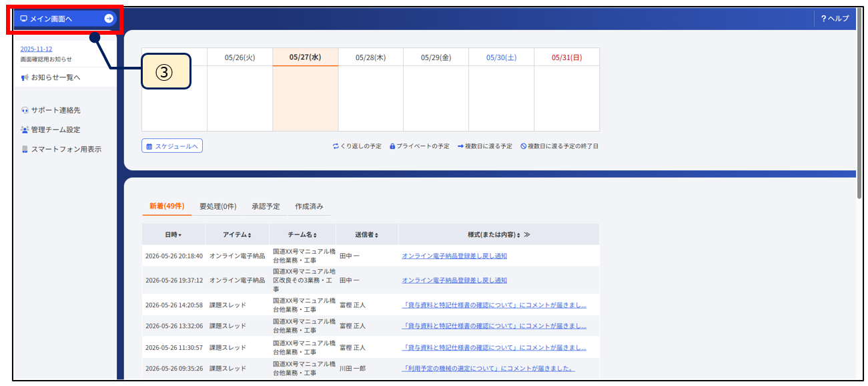Image resolution: width=868 pixels, height=386 pixels.
Task: Open 利用予定の機械の選定について comment link
Action: tap(488, 369)
